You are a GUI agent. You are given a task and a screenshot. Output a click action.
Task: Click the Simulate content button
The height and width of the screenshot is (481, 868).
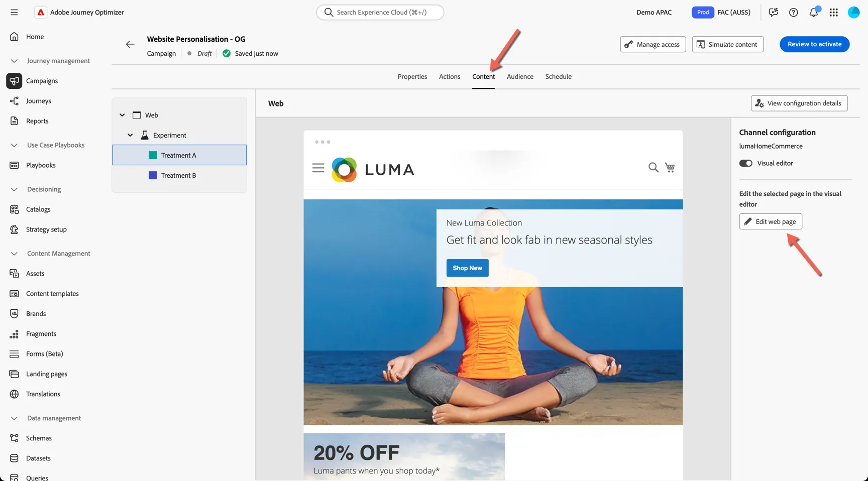728,44
